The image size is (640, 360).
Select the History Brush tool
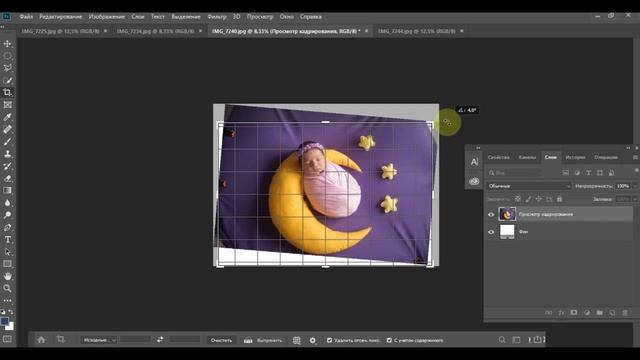click(7, 166)
